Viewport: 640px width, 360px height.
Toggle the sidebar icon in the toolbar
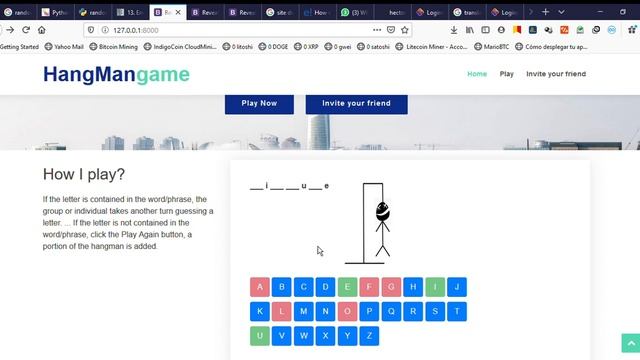pyautogui.click(x=485, y=30)
